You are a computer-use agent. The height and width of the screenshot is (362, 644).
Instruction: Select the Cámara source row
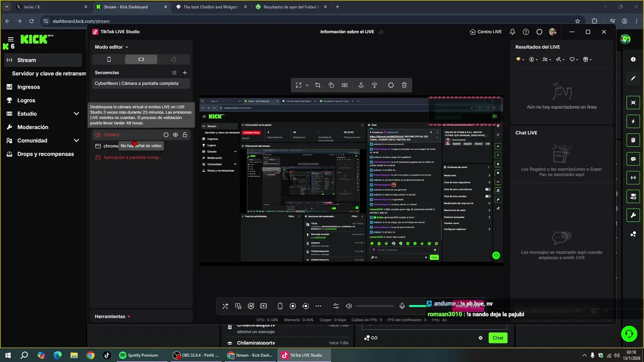[141, 135]
